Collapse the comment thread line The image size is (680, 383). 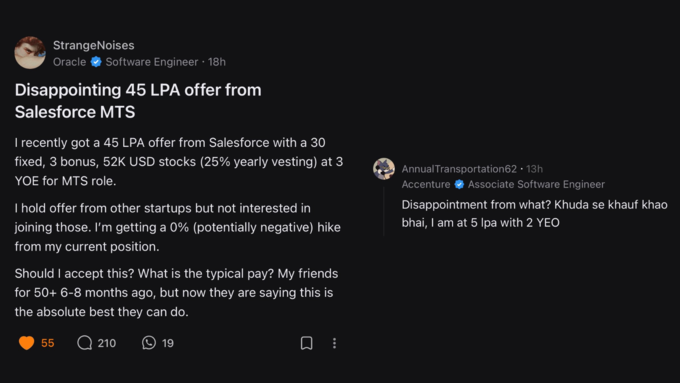[x=384, y=210]
